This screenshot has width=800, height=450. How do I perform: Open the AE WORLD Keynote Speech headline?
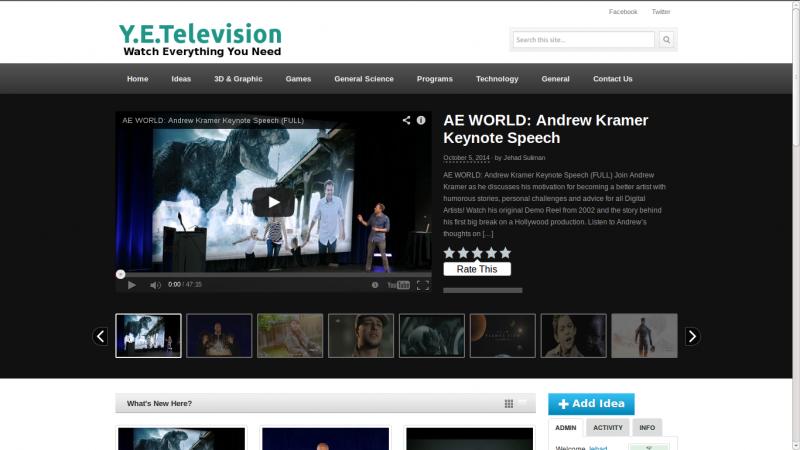pyautogui.click(x=545, y=129)
